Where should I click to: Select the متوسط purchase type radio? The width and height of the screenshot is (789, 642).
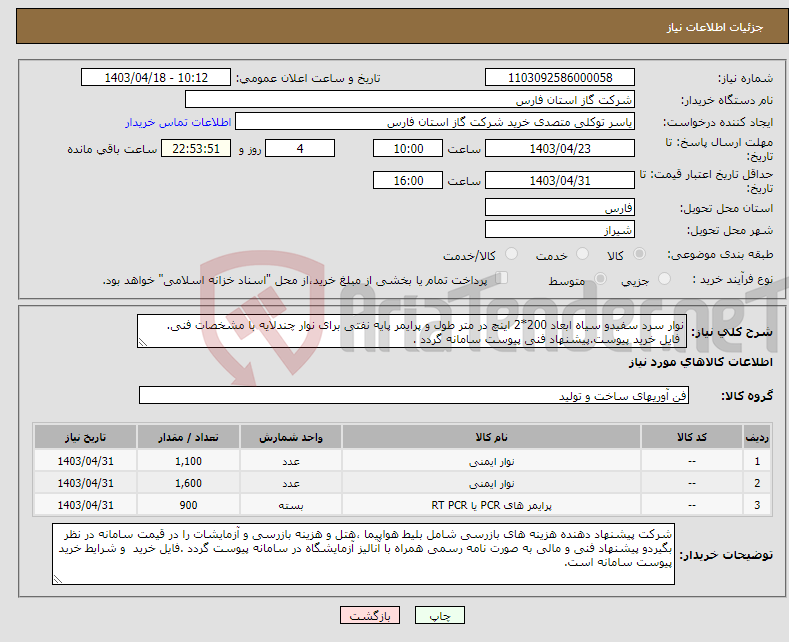pyautogui.click(x=600, y=279)
